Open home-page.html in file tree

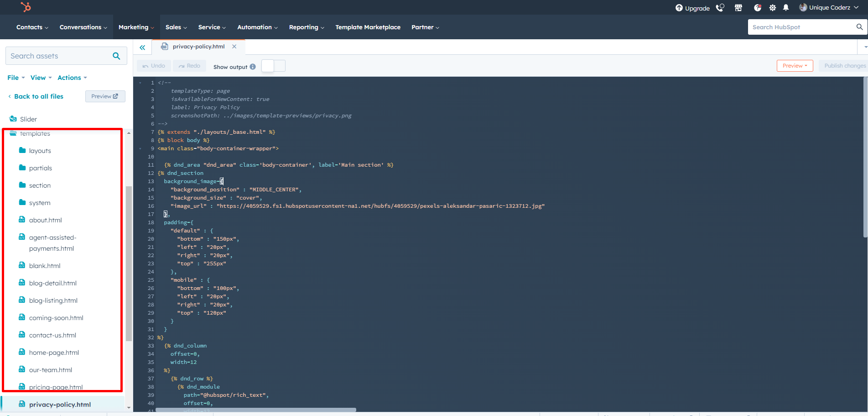54,353
